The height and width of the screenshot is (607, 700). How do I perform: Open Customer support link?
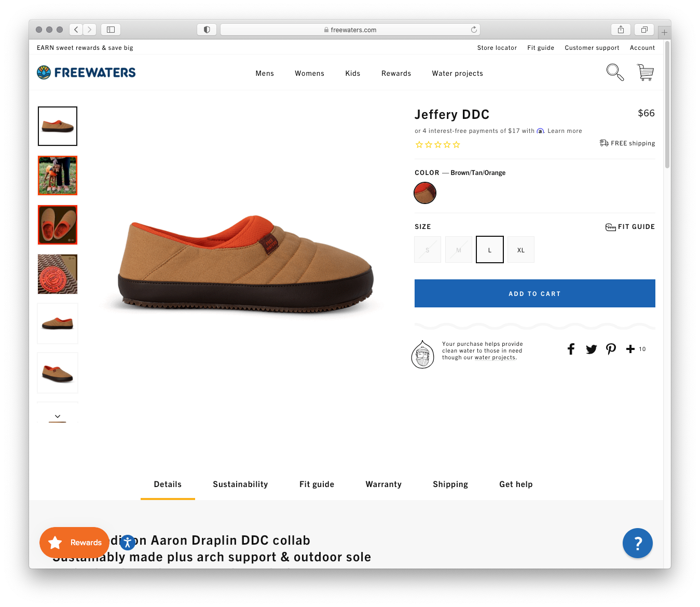(592, 48)
